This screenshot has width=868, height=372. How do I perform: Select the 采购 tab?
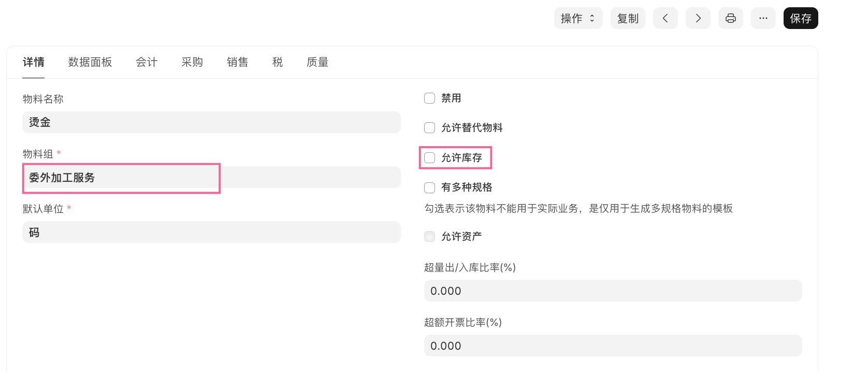[x=192, y=62]
